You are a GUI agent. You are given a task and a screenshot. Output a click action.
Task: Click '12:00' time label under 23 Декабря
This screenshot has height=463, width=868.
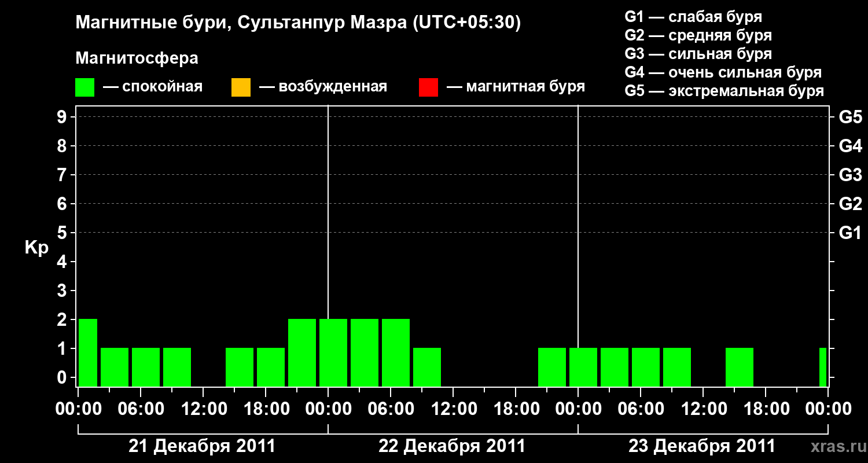[x=703, y=409]
